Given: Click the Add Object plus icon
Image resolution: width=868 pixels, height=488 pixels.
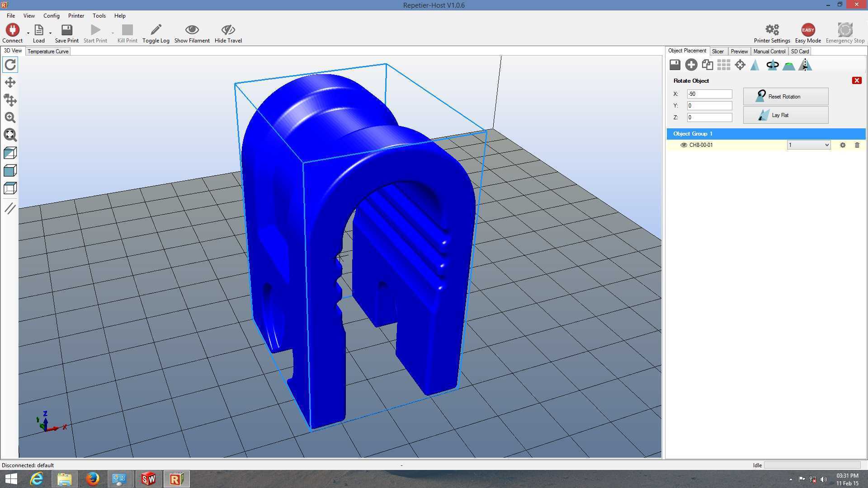Looking at the screenshot, I should (691, 65).
